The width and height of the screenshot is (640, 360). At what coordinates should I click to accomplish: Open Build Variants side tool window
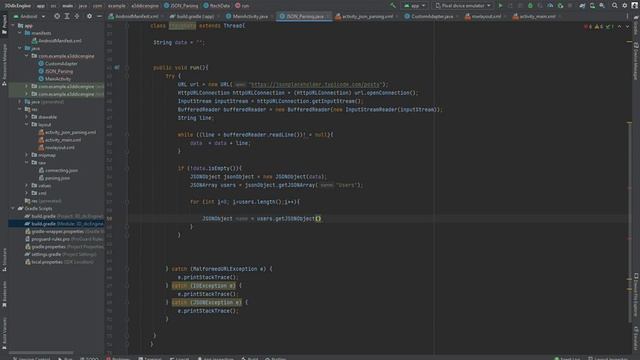click(4, 333)
